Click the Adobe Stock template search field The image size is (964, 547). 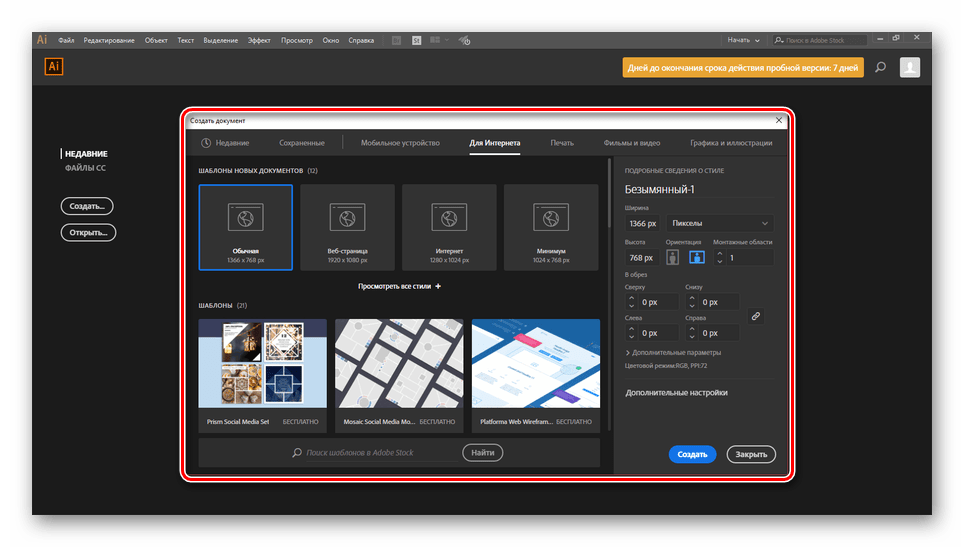point(380,453)
